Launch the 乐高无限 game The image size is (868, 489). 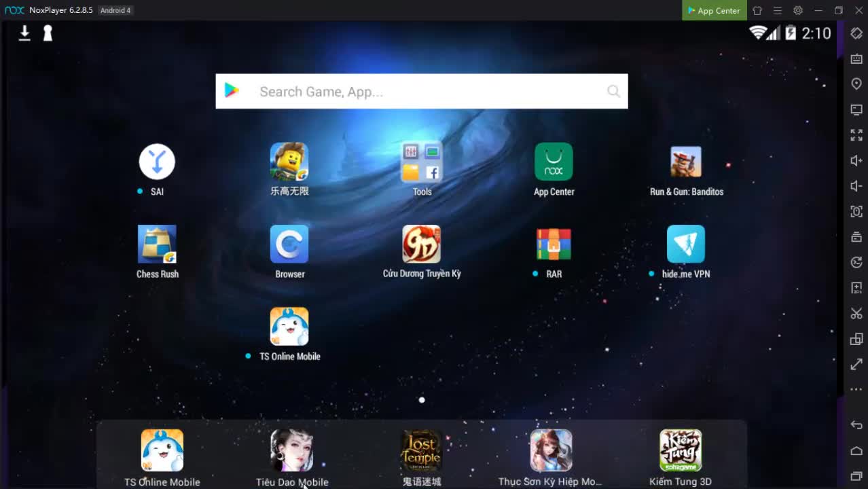(289, 162)
